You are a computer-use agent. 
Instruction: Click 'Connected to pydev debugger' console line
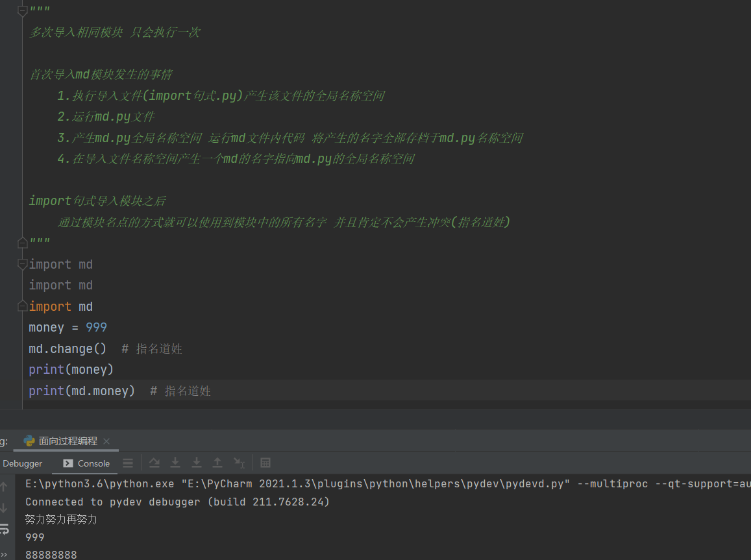(x=177, y=502)
